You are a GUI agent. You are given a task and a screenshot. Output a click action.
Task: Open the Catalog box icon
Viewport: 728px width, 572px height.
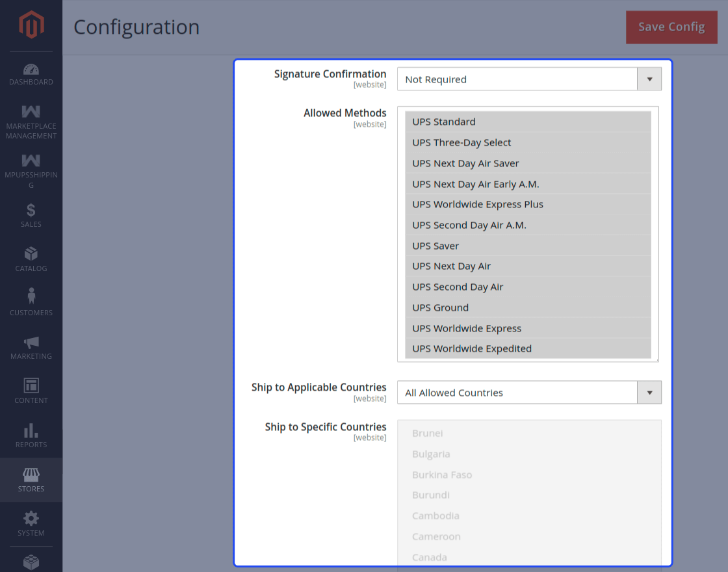pyautogui.click(x=31, y=254)
